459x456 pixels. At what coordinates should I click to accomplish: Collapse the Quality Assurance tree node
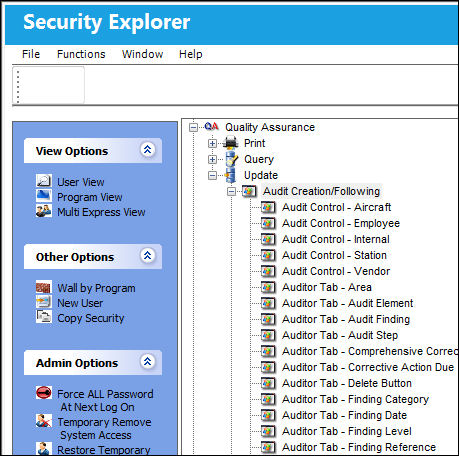click(193, 127)
